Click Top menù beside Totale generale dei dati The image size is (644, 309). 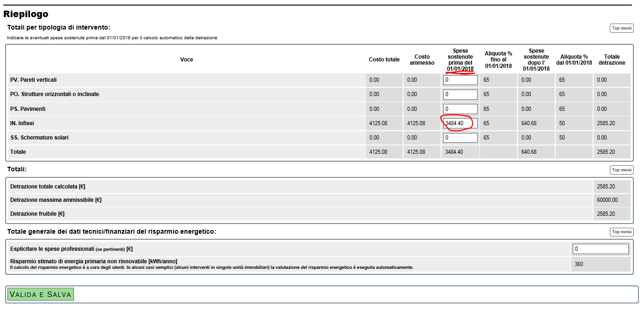(x=621, y=232)
